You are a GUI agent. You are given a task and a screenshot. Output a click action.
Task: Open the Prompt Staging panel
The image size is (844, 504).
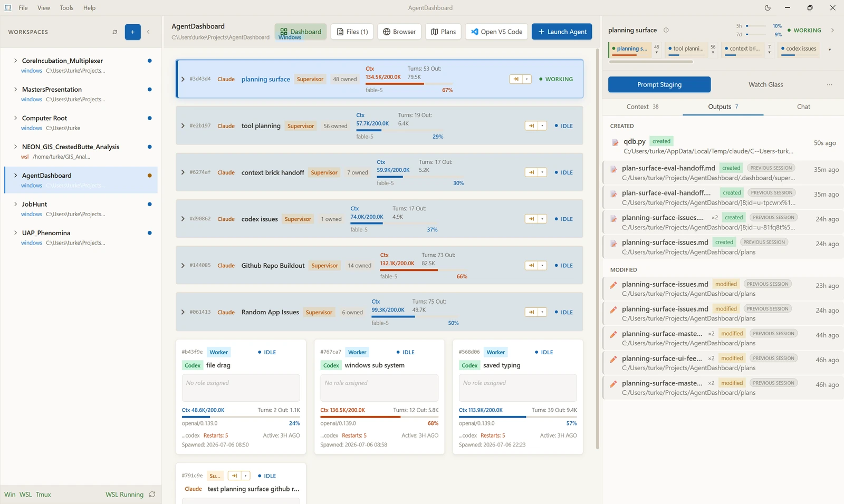pyautogui.click(x=659, y=84)
